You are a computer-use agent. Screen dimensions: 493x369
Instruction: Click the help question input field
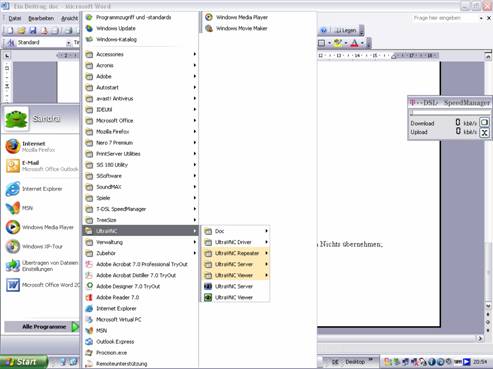coord(444,18)
